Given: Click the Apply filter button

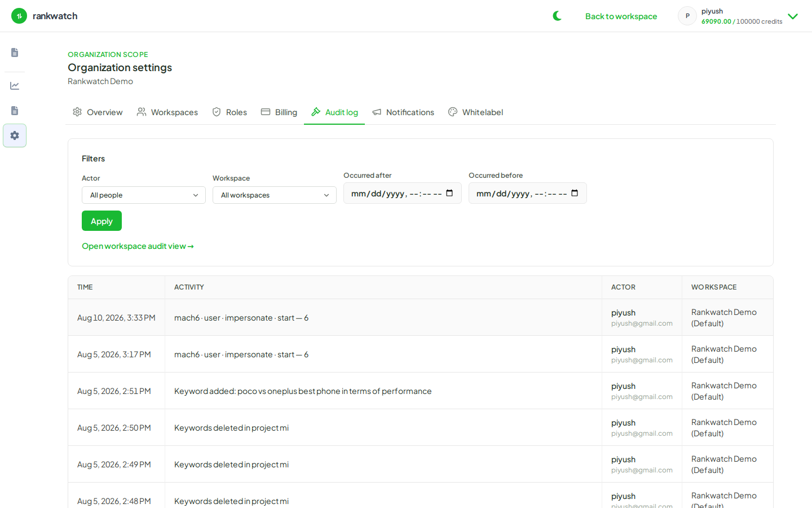Looking at the screenshot, I should pos(101,221).
